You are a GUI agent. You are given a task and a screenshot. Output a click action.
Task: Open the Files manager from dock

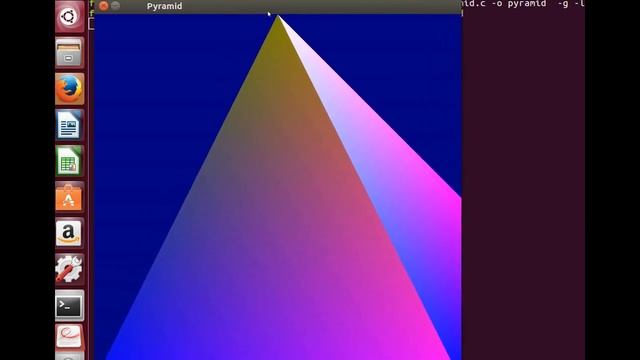click(x=69, y=53)
